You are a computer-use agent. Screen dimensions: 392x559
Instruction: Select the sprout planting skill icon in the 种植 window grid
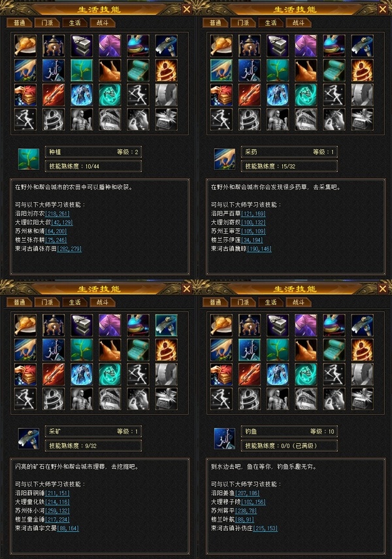[82, 70]
